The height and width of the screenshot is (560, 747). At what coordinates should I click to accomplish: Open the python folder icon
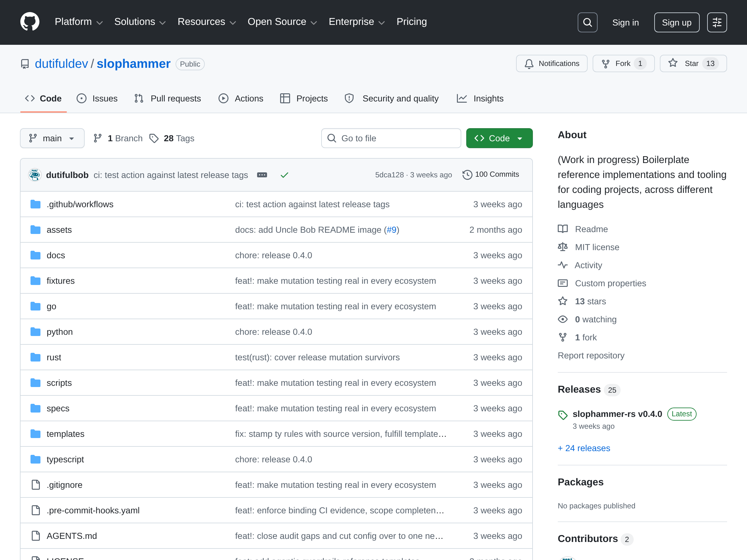35,332
